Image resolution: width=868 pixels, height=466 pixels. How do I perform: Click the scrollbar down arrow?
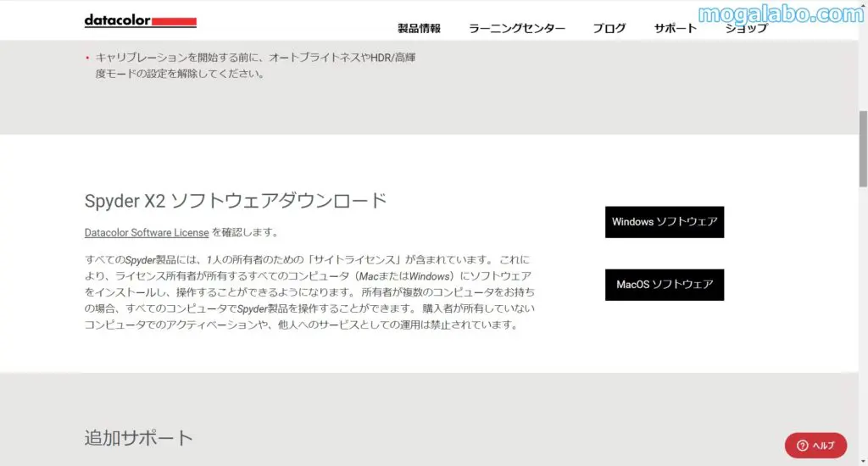click(862, 460)
